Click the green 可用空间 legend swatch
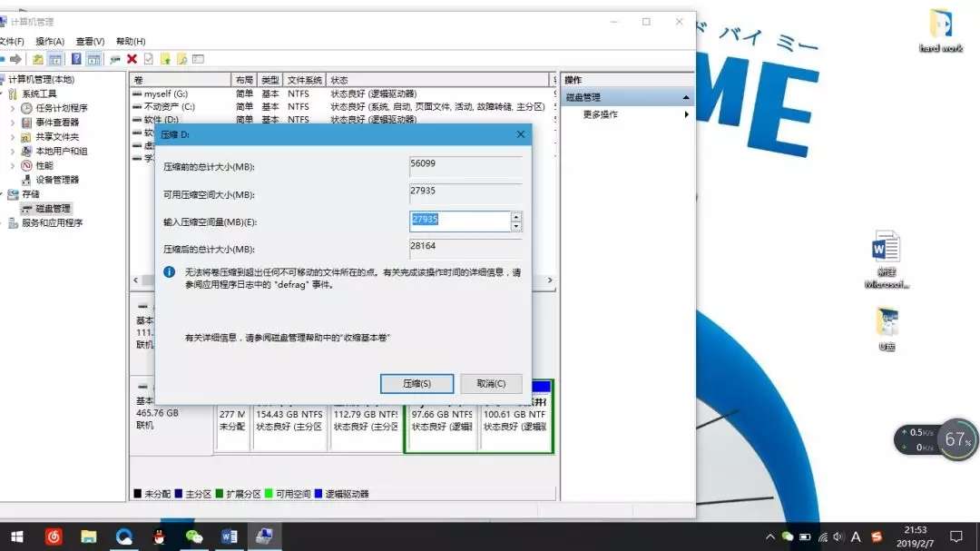This screenshot has height=551, width=980. click(268, 494)
